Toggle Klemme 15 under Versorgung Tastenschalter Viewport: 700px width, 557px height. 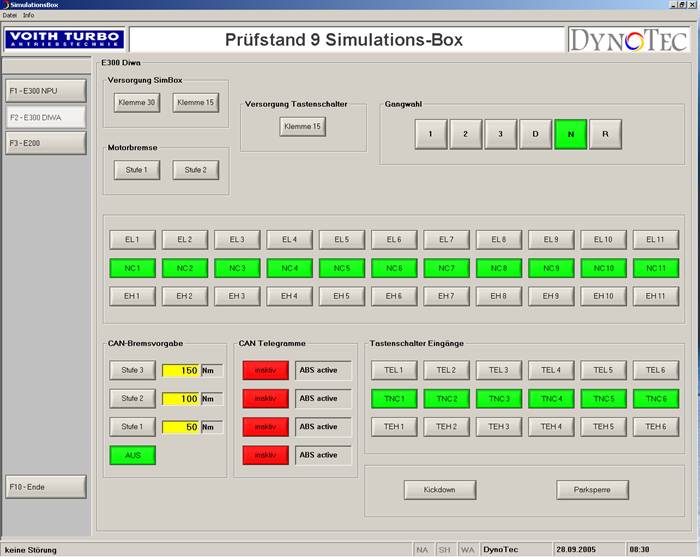tap(303, 127)
